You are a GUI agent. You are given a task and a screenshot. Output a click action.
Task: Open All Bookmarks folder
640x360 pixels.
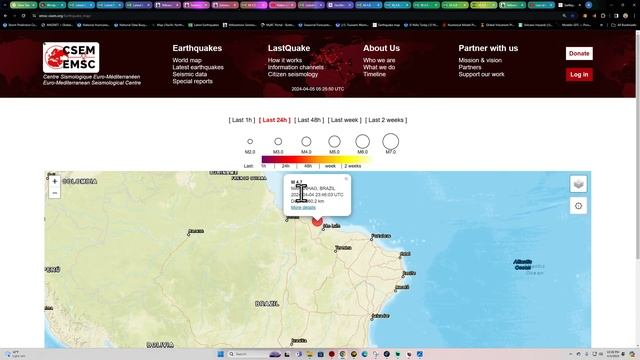pos(624,25)
